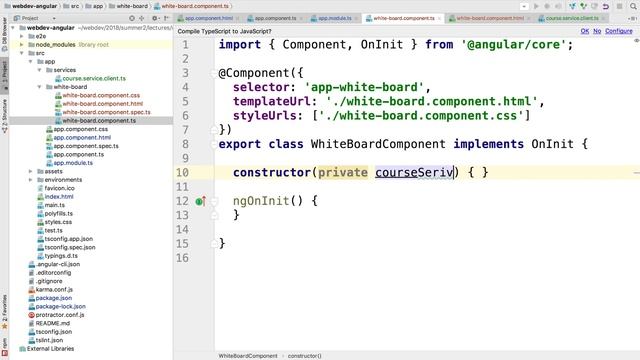Switch to app.component.html tab
The image size is (640, 360).
click(209, 18)
